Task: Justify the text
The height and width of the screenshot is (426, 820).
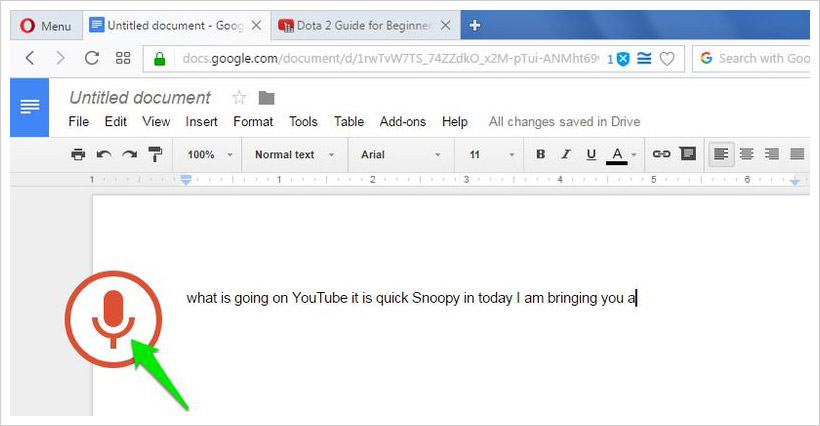Action: (x=797, y=154)
